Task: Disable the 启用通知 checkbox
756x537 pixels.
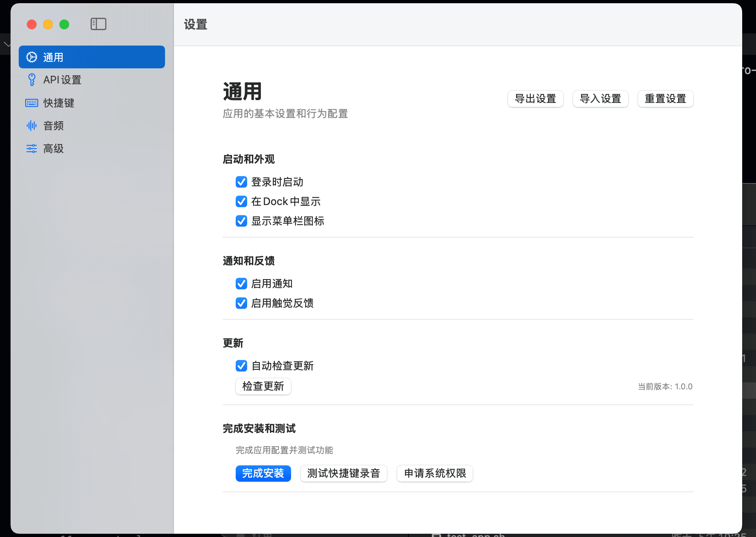Action: click(x=241, y=284)
